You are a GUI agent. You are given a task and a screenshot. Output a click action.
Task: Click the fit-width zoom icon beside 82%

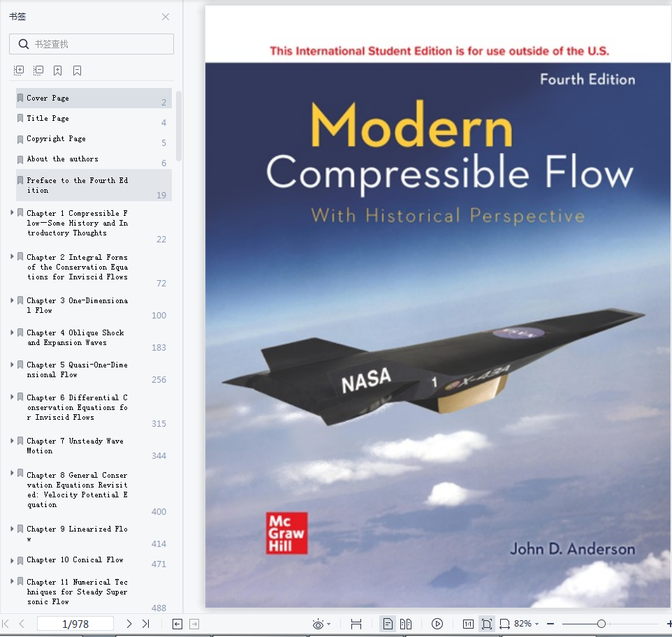click(x=504, y=624)
